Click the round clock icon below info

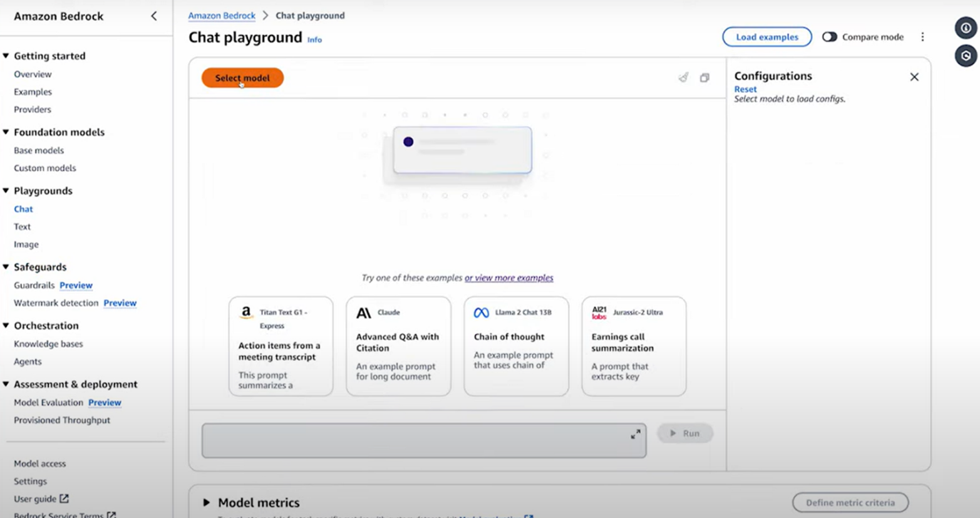[966, 56]
